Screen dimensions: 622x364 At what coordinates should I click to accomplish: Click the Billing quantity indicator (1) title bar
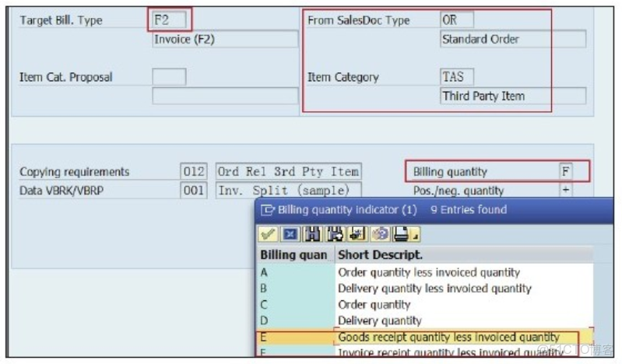[x=434, y=210]
